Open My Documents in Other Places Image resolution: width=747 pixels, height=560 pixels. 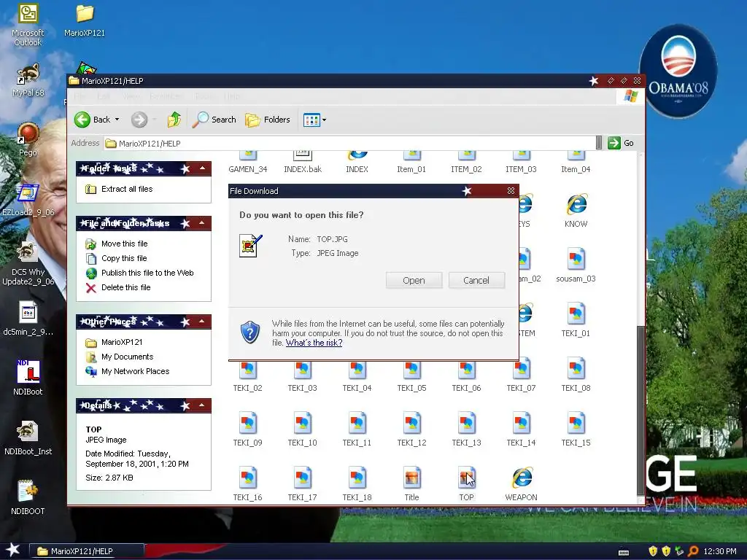pos(119,357)
